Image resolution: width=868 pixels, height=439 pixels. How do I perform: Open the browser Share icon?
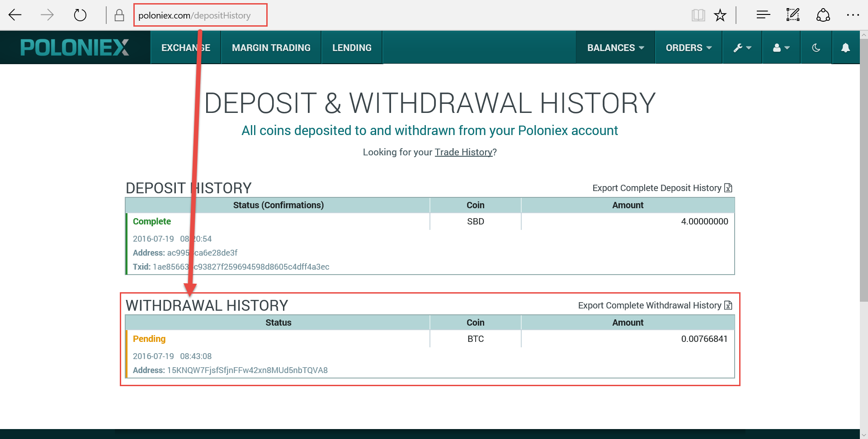tap(823, 15)
